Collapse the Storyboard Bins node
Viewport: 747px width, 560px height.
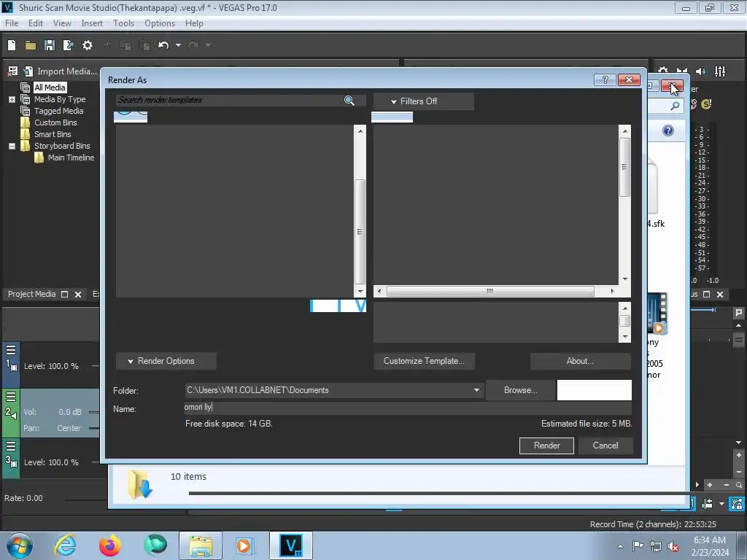[12, 146]
